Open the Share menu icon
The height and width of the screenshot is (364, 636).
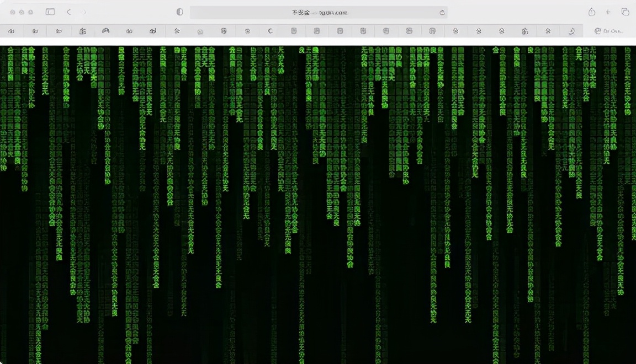click(x=592, y=12)
